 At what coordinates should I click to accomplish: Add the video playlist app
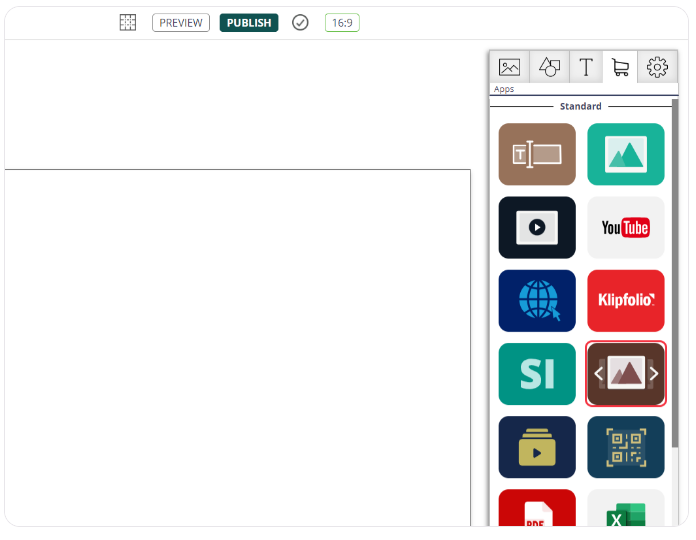tap(537, 447)
